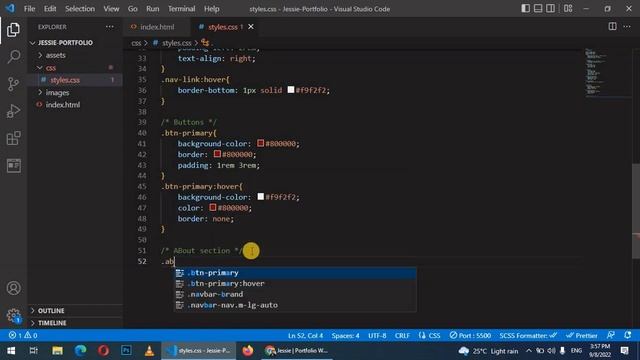Image resolution: width=640 pixels, height=360 pixels.
Task: Click Prettier status bar item
Action: tap(582, 335)
